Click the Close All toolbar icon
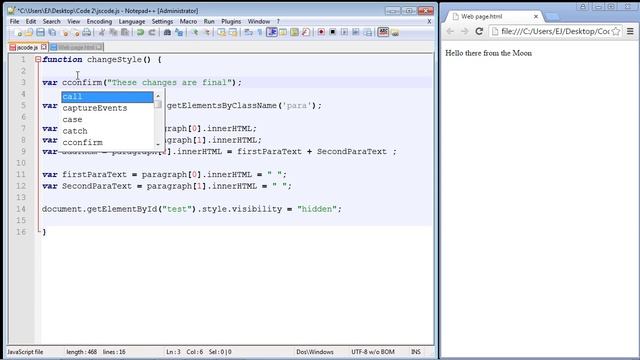Image resolution: width=640 pixels, height=360 pixels. pos(76,32)
